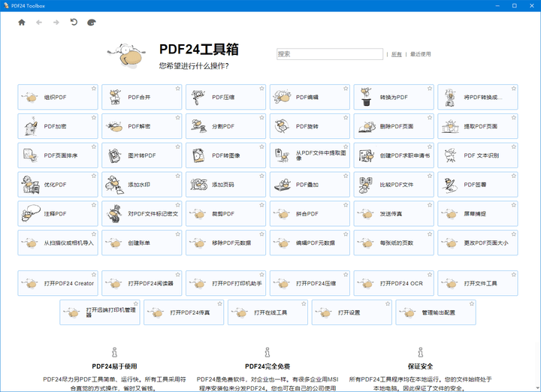Open 打开远端打印机管理器
The image size is (541, 392).
click(100, 312)
